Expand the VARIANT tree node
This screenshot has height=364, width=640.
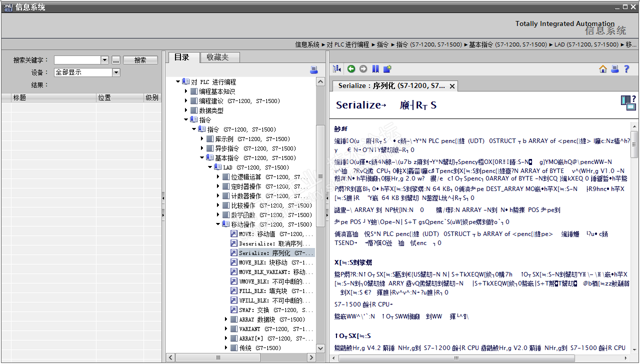pos(226,329)
